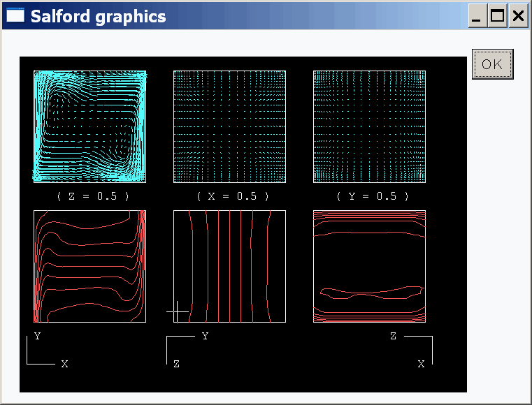The height and width of the screenshot is (405, 532).
Task: Click the red contour plot under Z = 0.5
Action: [x=90, y=266]
